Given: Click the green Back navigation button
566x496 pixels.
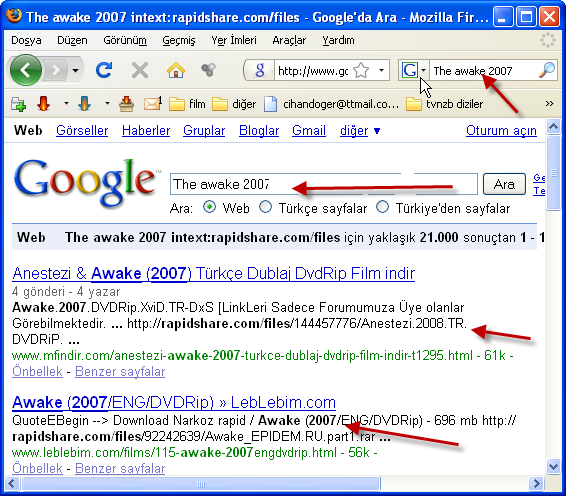Looking at the screenshot, I should (x=26, y=70).
